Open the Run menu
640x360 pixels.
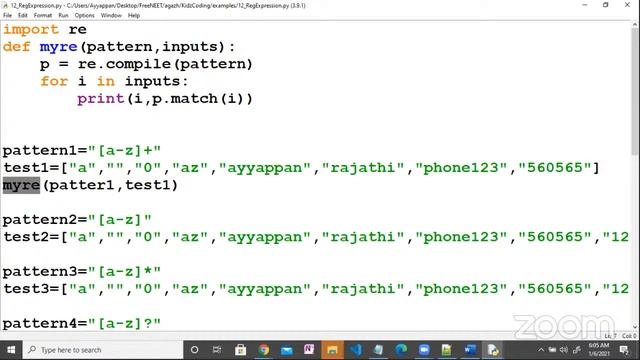coord(63,16)
